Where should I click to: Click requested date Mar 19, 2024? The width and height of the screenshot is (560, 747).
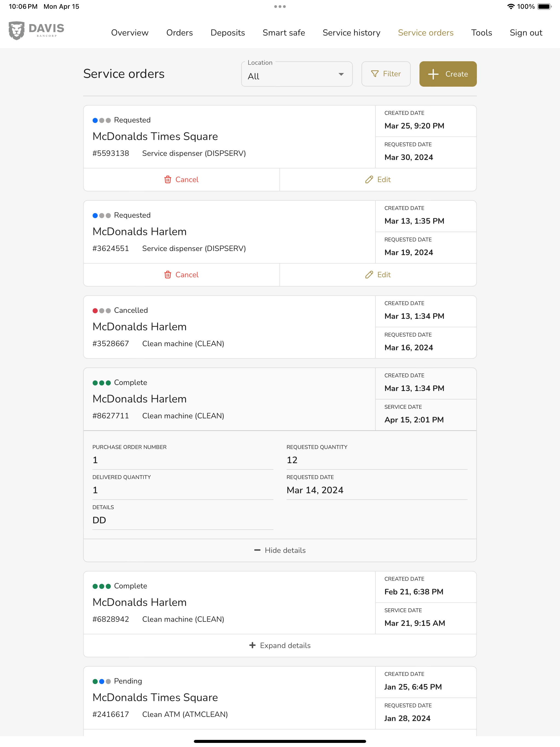point(409,253)
